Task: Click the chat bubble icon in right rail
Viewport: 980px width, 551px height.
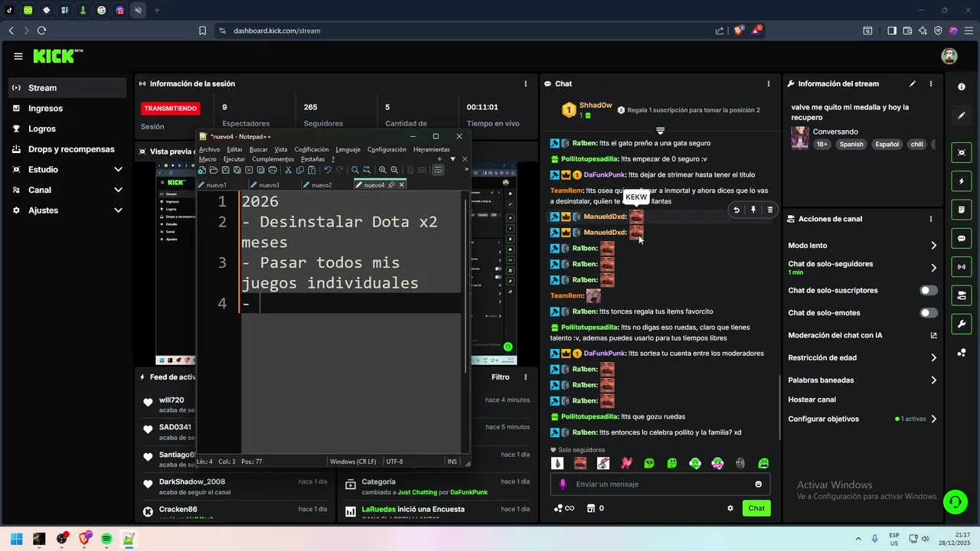Action: coord(962,239)
